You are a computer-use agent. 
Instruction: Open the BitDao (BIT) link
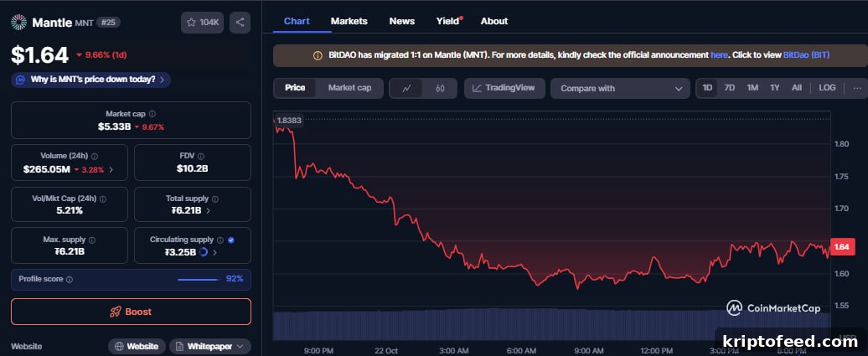tap(806, 55)
